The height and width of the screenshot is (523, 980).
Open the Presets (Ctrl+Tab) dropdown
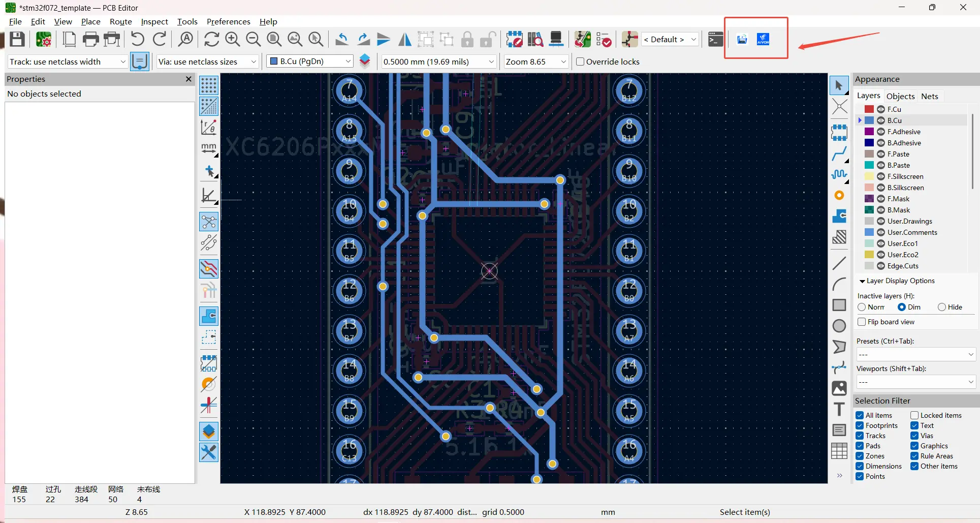tap(916, 354)
